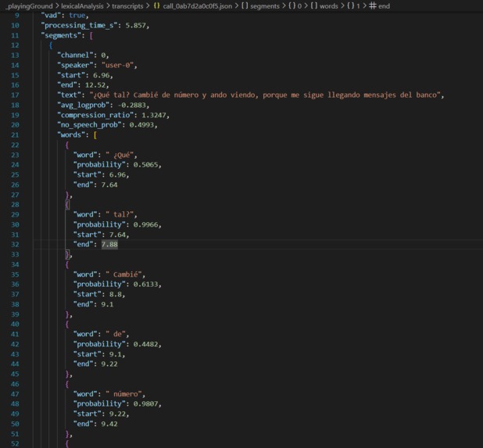
Task: Click the end value 7.64 on line 26
Action: (109, 185)
